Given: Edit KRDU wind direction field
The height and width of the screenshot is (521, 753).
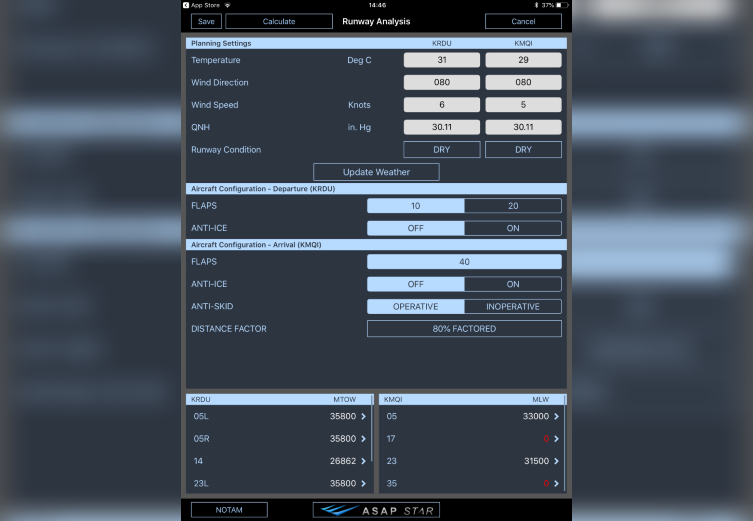Looking at the screenshot, I should point(441,82).
